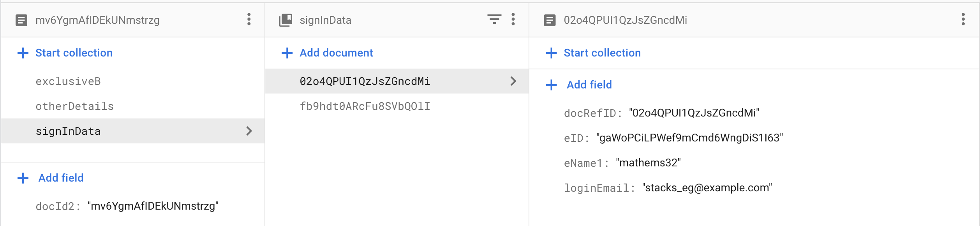Open the filter icon in signInData panel
Screen dimensions: 980x226
[x=494, y=19]
